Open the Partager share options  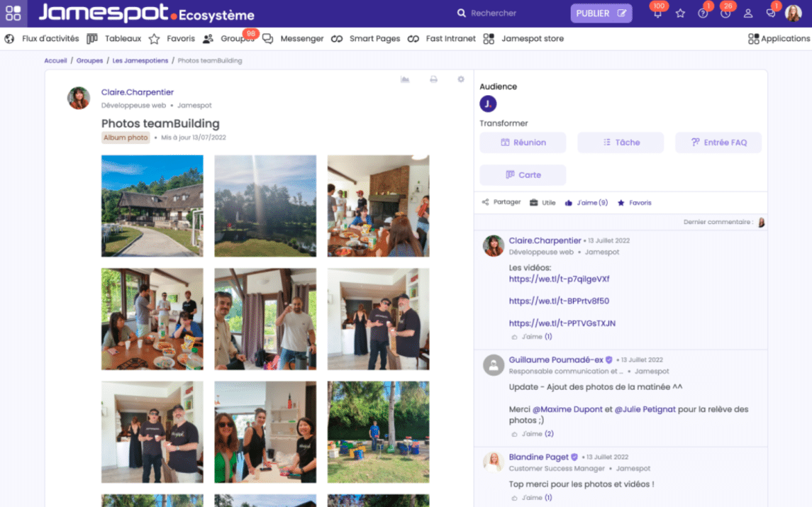pyautogui.click(x=501, y=202)
